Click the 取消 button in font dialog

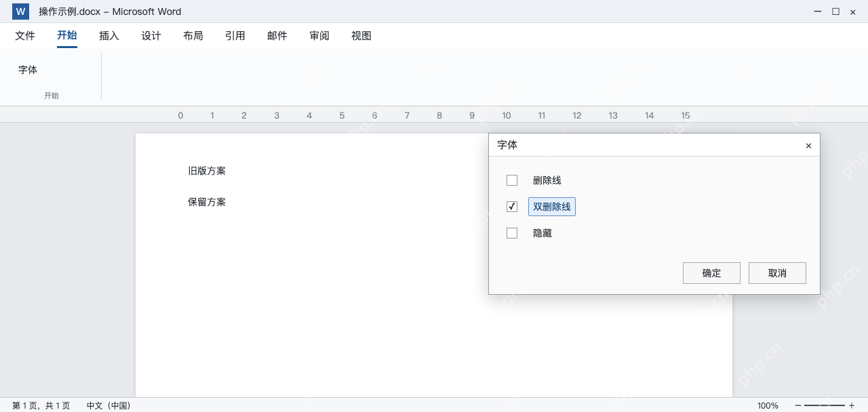click(777, 273)
